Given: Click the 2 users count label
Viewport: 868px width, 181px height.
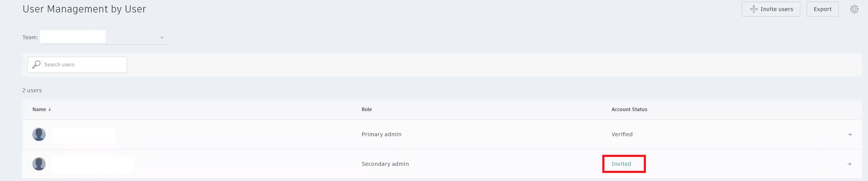Looking at the screenshot, I should point(32,90).
